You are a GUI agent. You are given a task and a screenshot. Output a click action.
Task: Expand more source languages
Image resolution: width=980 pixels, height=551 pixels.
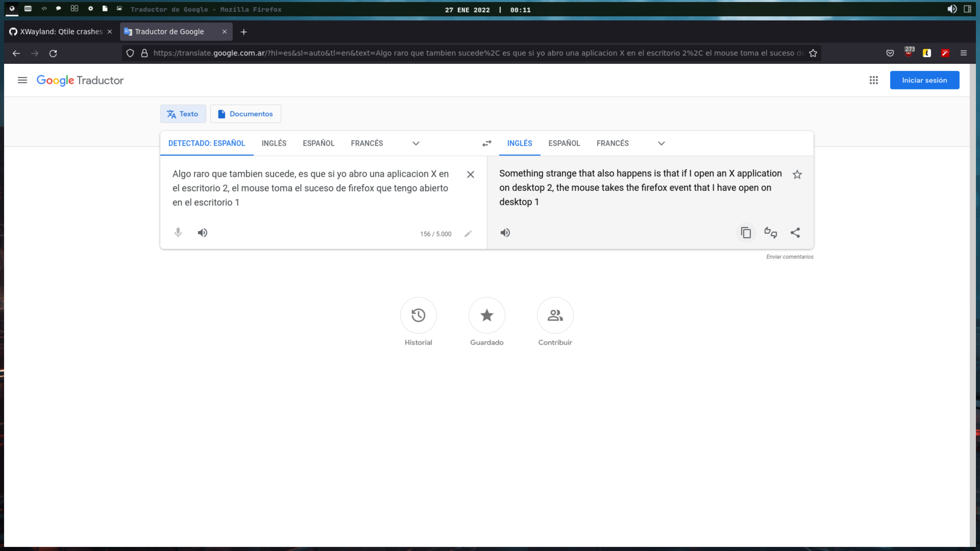pyautogui.click(x=416, y=143)
